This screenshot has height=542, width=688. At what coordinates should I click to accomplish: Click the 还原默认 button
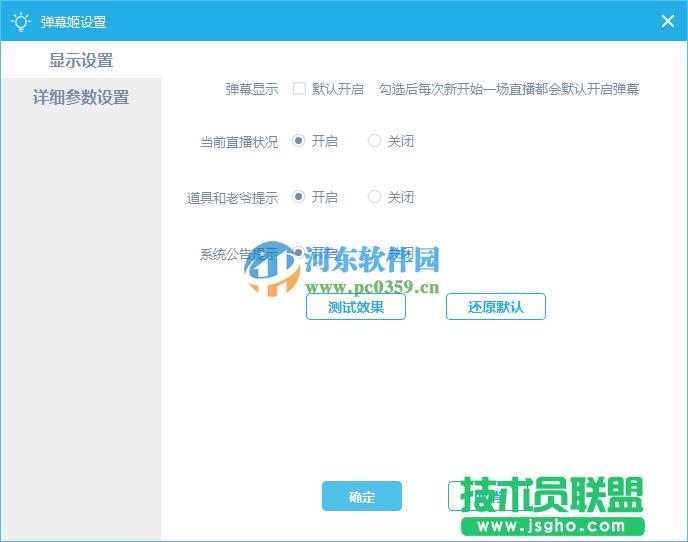pyautogui.click(x=495, y=307)
